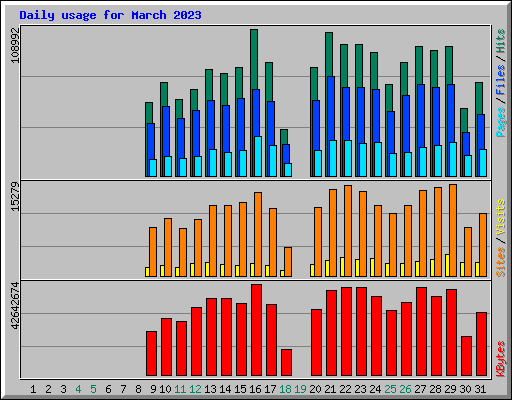Click the orange visits bar for day 22
512x400 pixels.
coord(348,231)
